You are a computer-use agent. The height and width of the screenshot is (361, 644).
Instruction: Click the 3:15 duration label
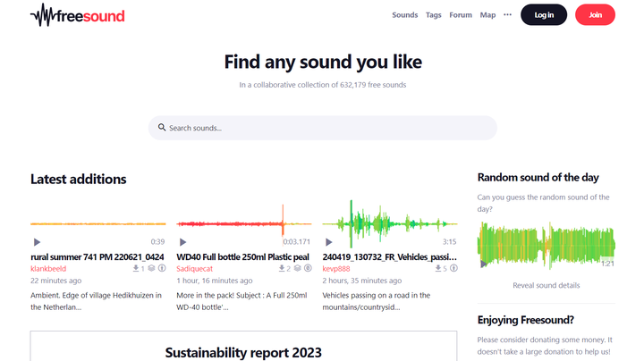click(449, 241)
